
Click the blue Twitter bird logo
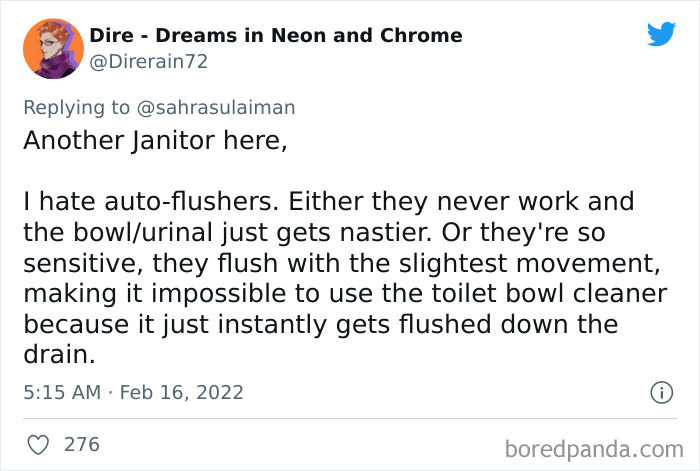tap(661, 34)
